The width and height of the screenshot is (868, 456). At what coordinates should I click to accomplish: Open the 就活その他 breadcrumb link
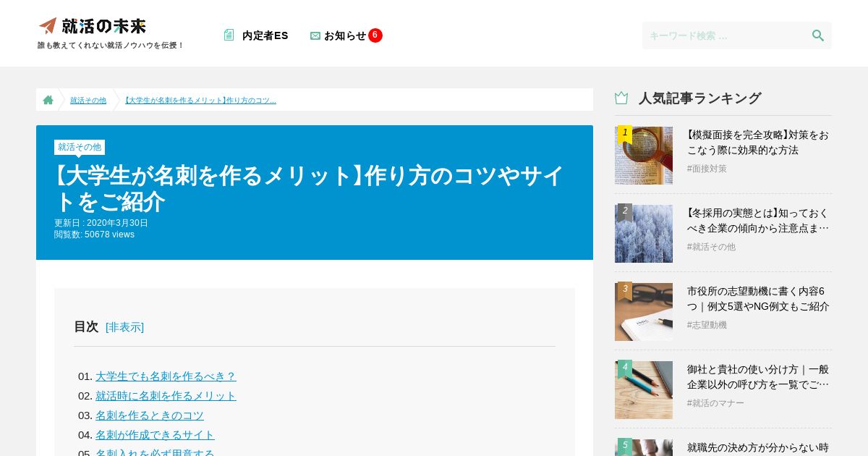pos(88,100)
